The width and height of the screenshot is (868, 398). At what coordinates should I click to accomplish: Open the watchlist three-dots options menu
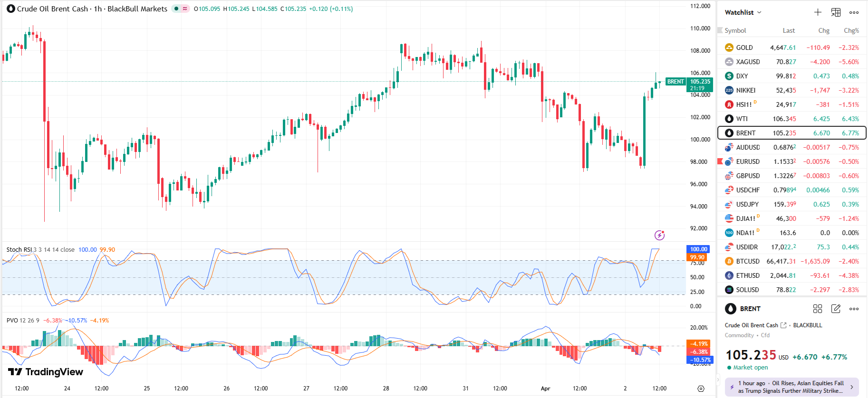[854, 12]
